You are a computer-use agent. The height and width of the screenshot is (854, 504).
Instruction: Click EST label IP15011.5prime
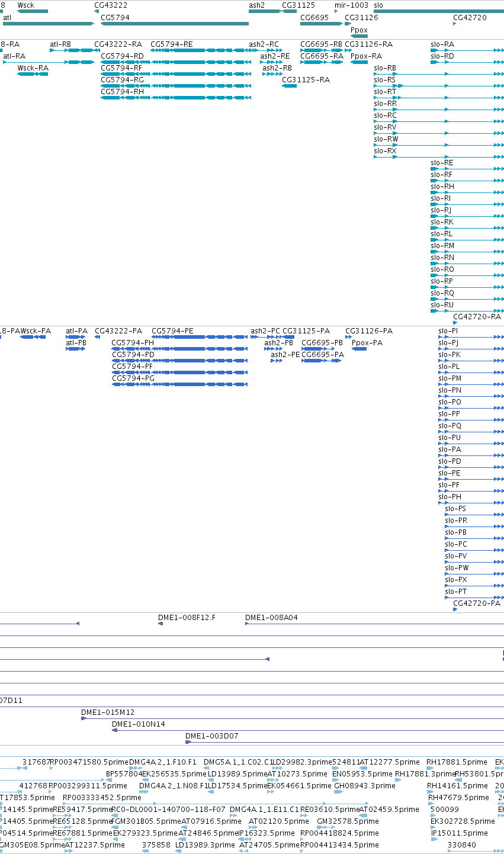(460, 833)
